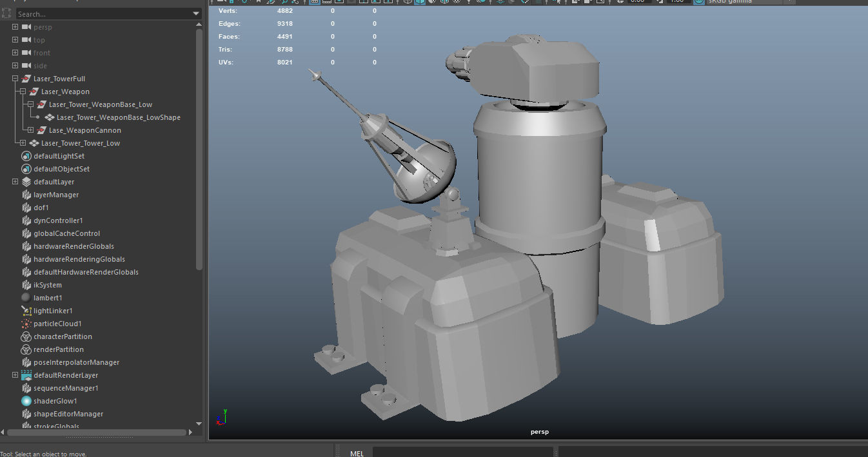Click the lightLinker1 node icon

26,311
